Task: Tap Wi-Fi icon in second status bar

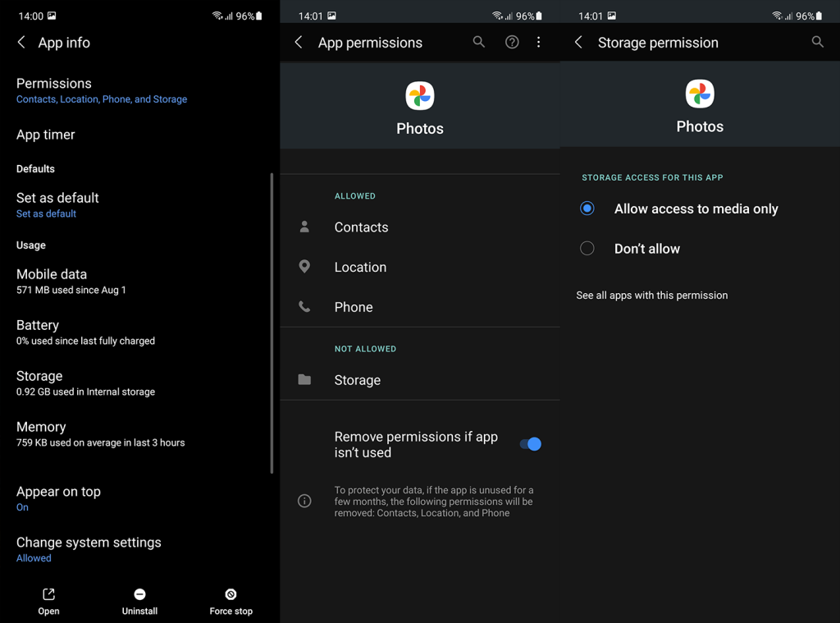Action: point(497,16)
